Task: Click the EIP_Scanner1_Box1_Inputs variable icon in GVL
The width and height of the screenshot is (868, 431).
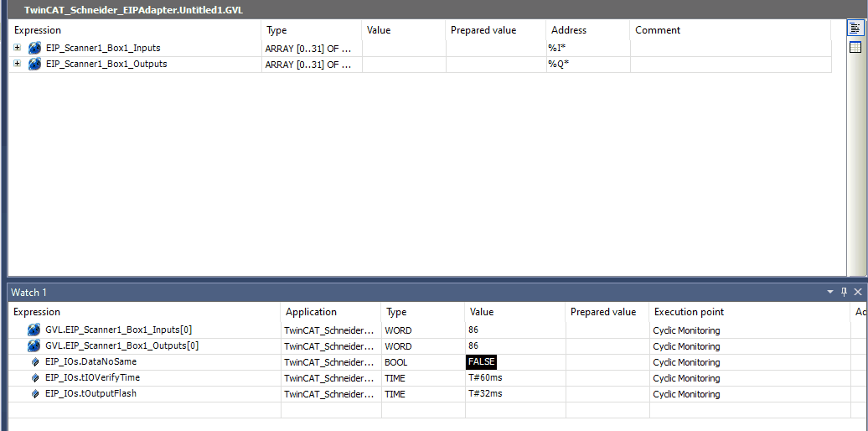Action: (34, 48)
